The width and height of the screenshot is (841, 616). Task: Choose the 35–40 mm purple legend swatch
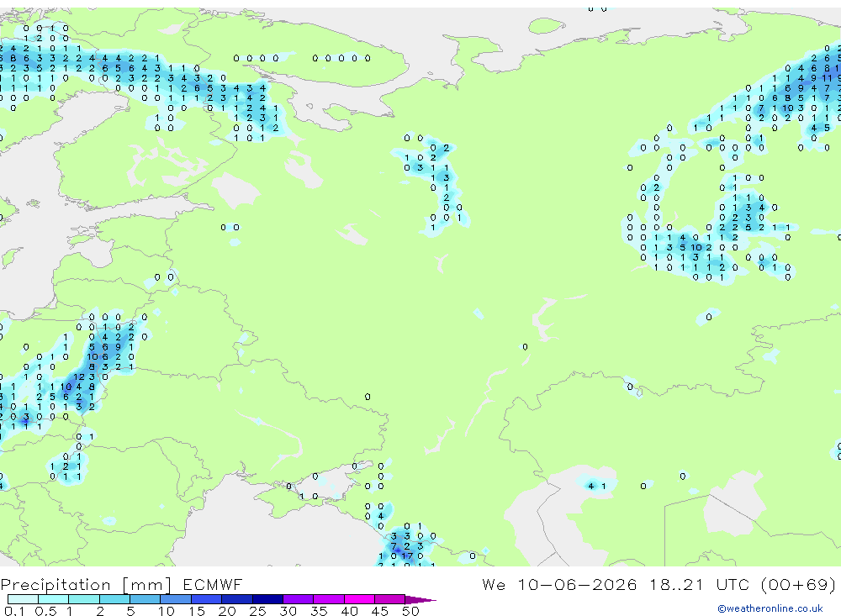click(x=329, y=599)
